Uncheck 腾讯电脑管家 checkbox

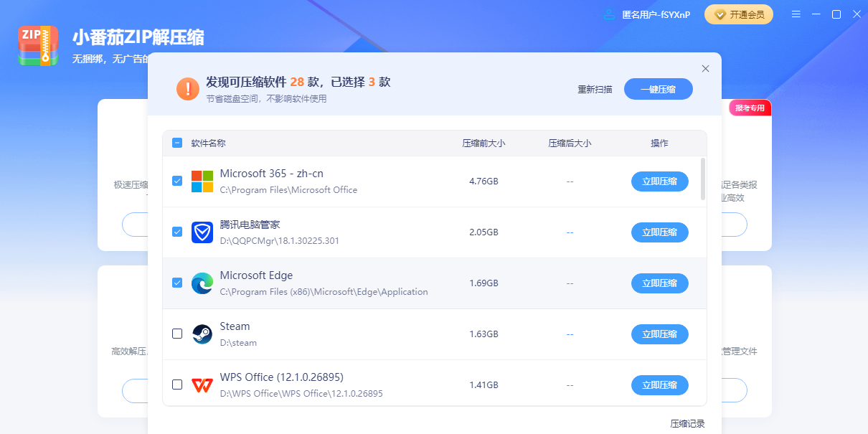tap(177, 232)
